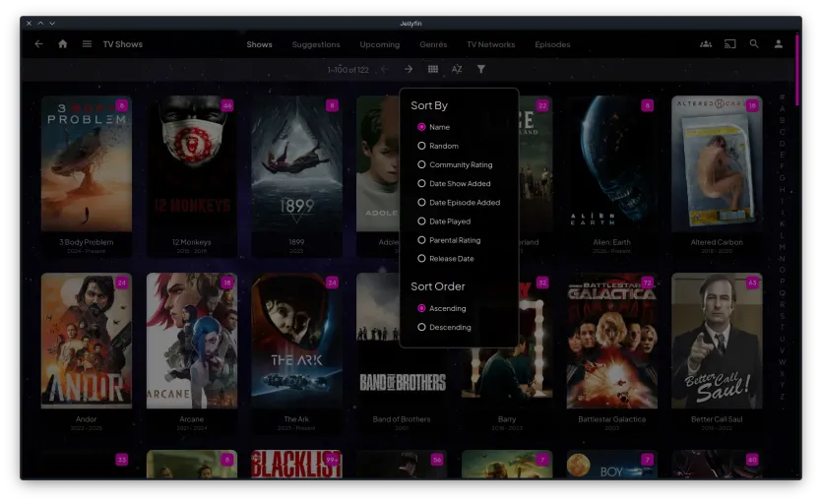Open the 1899 poster
Viewport: 822px width, 504px height.
coord(296,163)
